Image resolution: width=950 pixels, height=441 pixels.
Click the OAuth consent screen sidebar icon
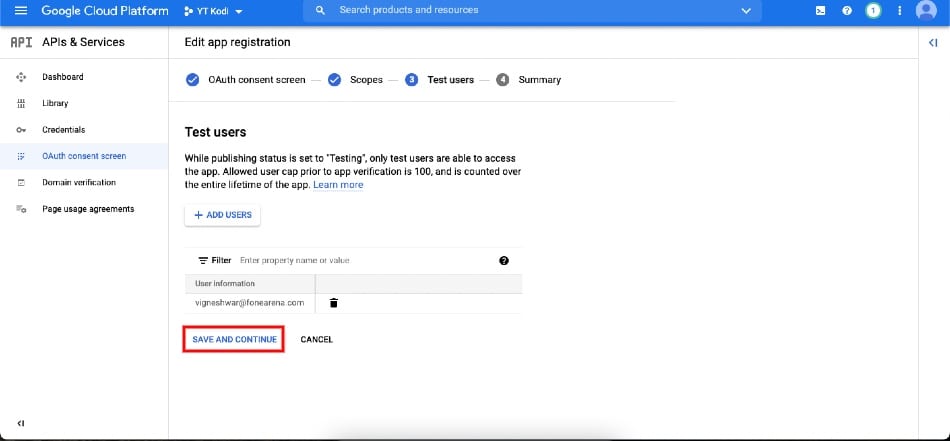click(21, 156)
